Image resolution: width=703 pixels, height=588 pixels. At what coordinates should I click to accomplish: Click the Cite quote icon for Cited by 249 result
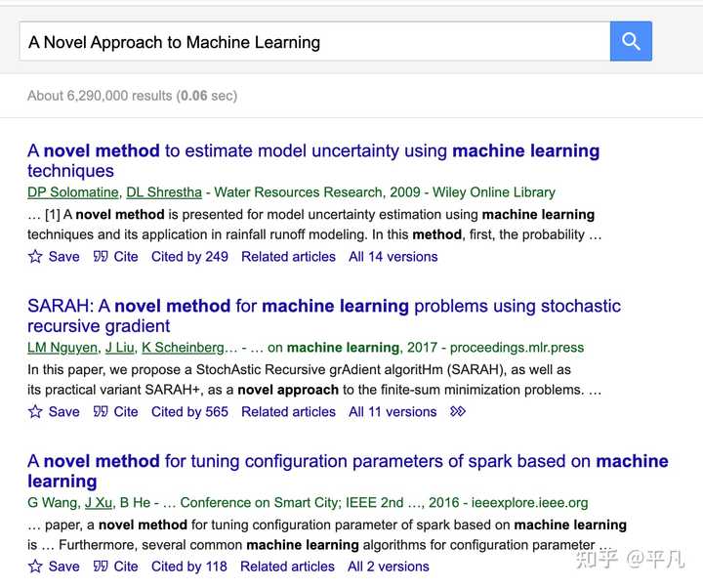coord(101,257)
